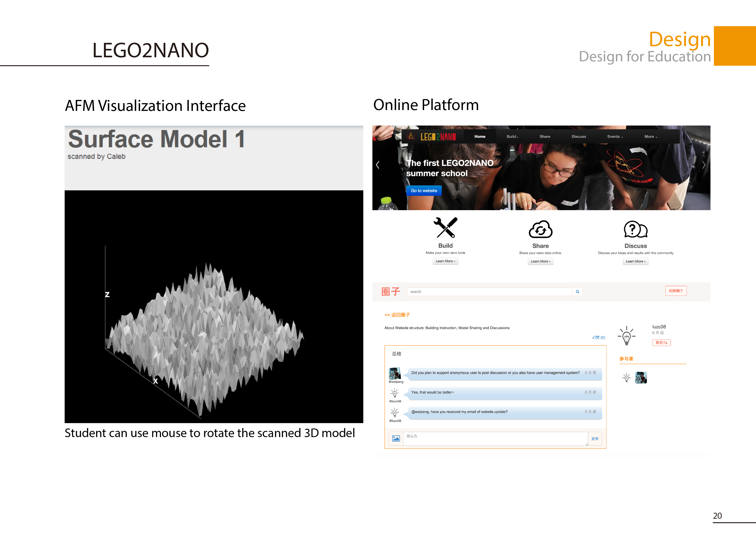Click the Share cloud sync icon
Viewport: 756px width, 534px height.
[540, 229]
